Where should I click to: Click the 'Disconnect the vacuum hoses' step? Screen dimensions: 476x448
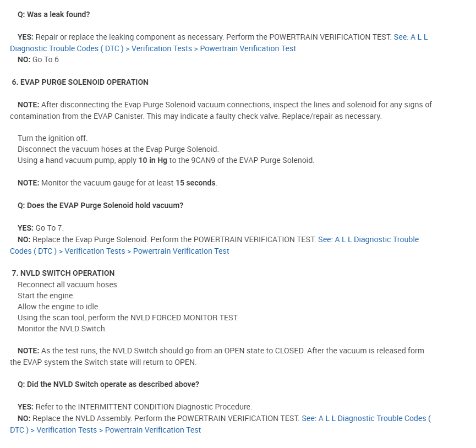(x=118, y=149)
